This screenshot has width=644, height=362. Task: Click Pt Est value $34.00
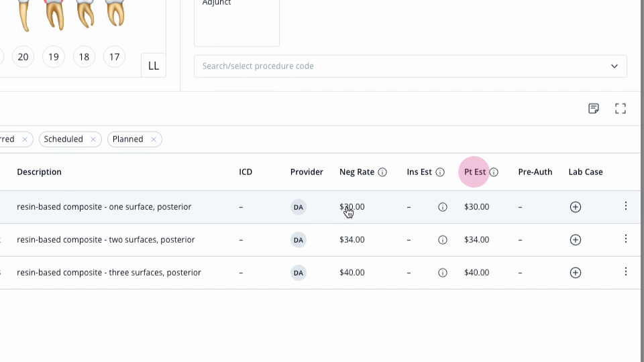click(477, 240)
